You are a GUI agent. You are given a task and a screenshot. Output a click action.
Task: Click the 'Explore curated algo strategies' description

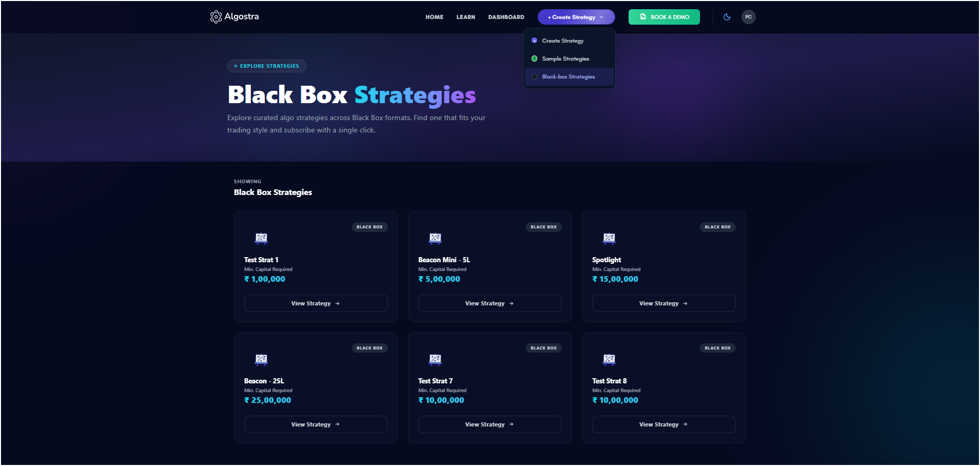[x=356, y=124]
